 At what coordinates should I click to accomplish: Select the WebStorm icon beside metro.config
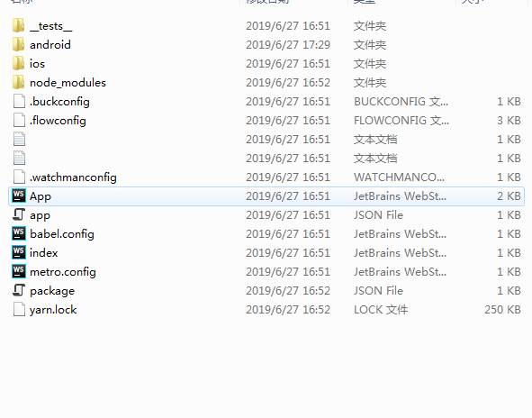[x=19, y=272]
